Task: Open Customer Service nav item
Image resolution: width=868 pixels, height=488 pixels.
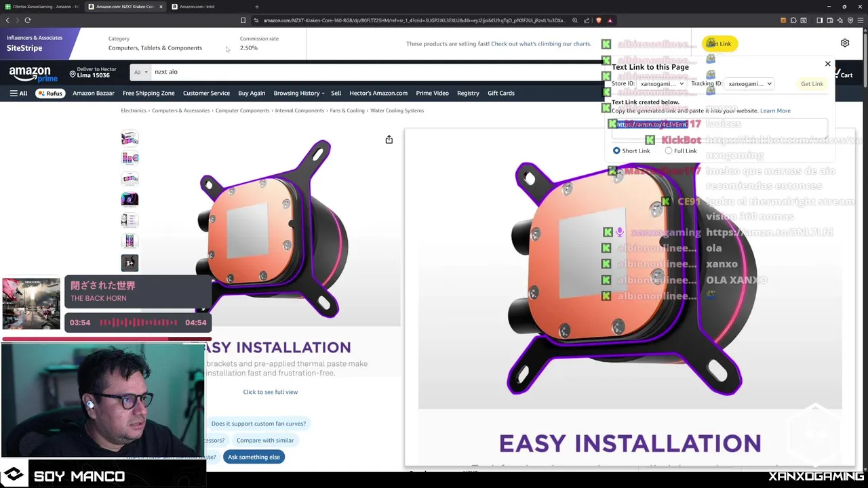Action: point(206,93)
